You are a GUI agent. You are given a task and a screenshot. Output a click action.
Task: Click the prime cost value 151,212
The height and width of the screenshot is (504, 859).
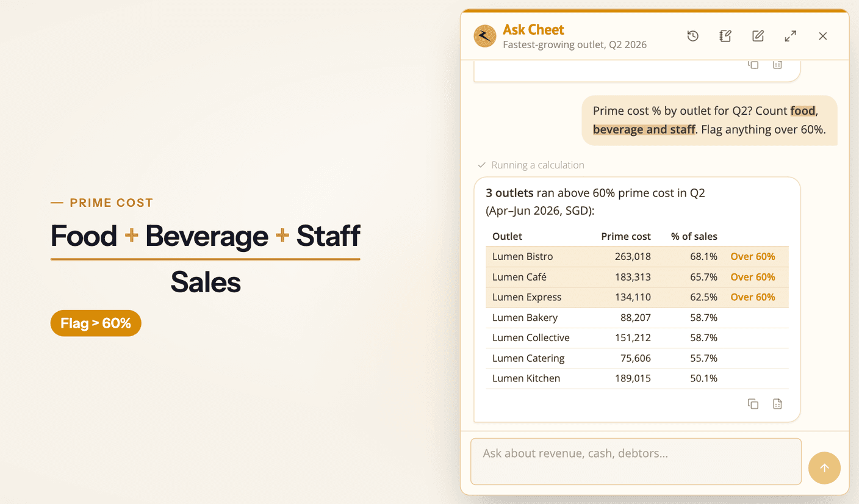(x=633, y=337)
